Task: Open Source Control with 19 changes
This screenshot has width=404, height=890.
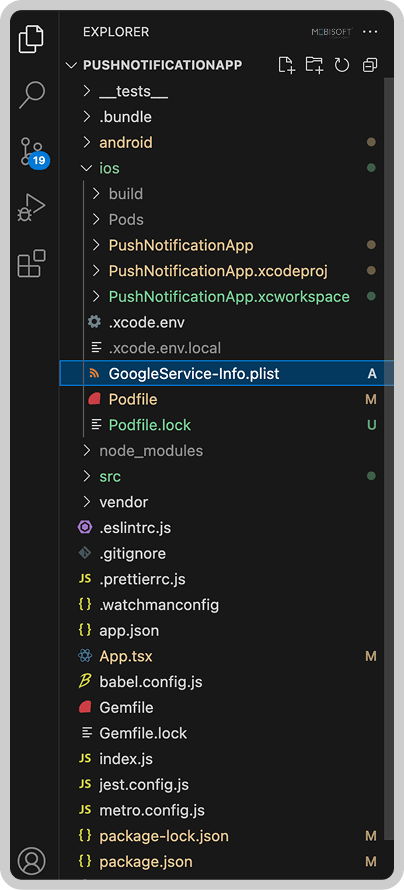Action: click(33, 152)
